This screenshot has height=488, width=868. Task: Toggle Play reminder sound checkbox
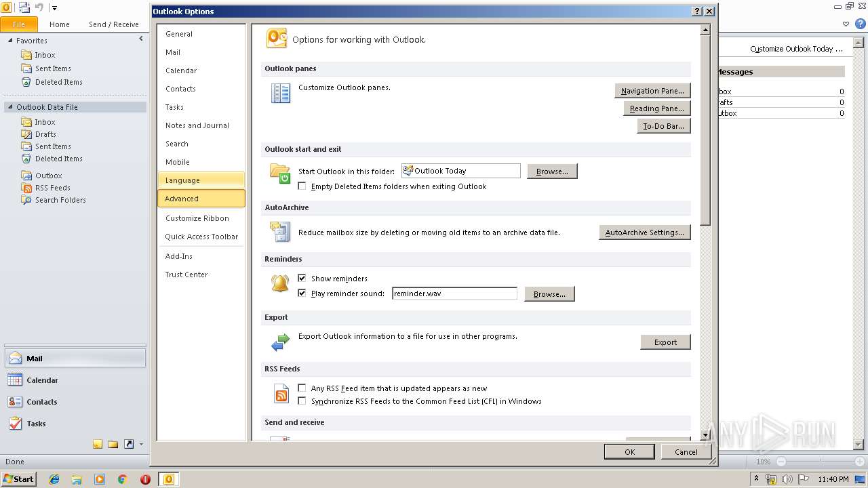pos(302,293)
